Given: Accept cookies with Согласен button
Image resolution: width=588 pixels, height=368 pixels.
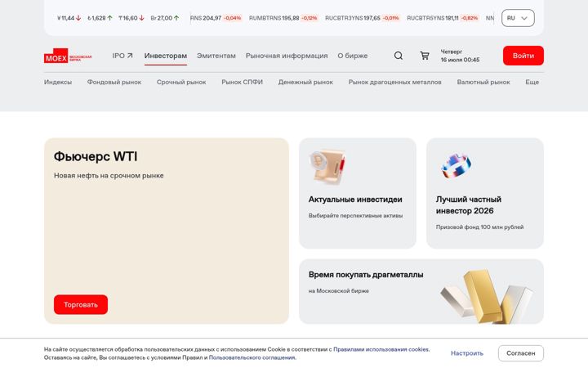Looking at the screenshot, I should click(520, 353).
